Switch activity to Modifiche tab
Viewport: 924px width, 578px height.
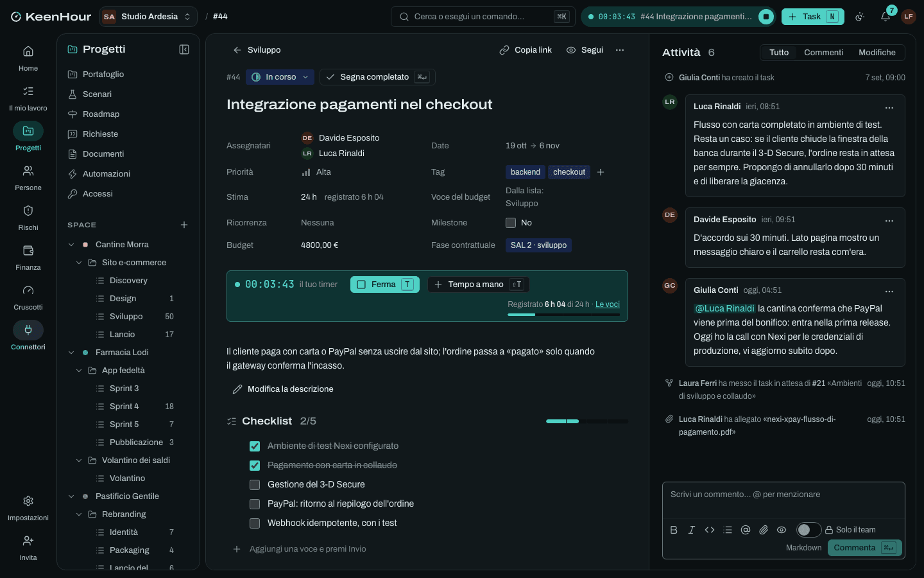(877, 53)
